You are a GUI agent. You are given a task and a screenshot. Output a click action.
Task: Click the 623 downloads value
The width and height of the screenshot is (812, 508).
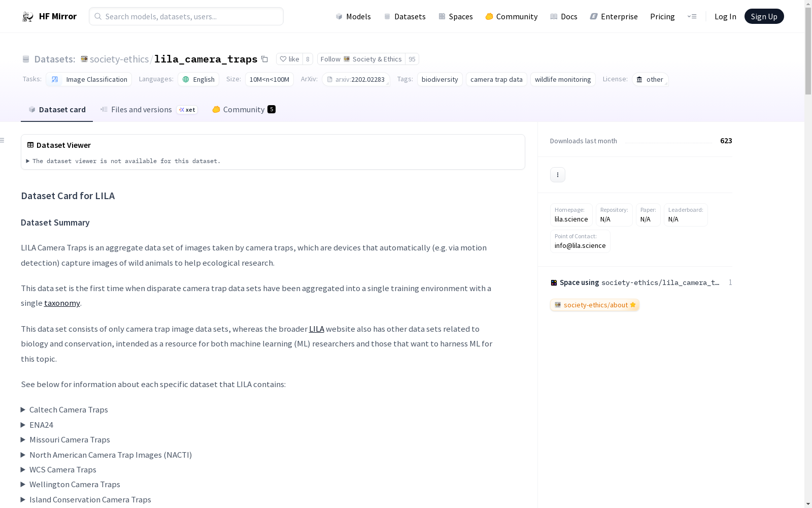pos(726,141)
